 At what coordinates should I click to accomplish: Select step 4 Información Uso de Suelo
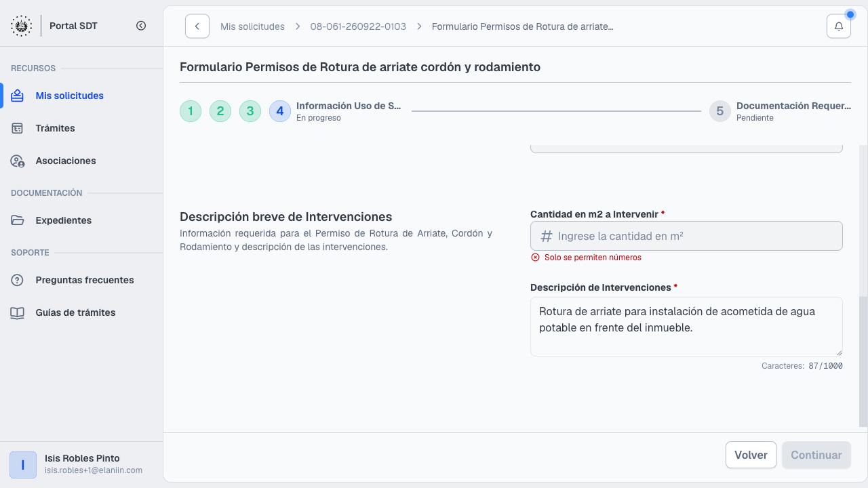point(335,111)
